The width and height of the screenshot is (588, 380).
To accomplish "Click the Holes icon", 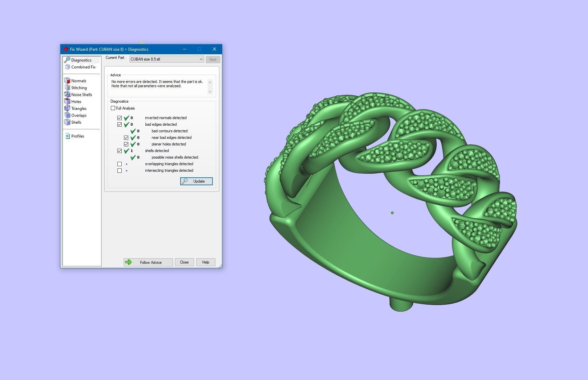I will (67, 101).
